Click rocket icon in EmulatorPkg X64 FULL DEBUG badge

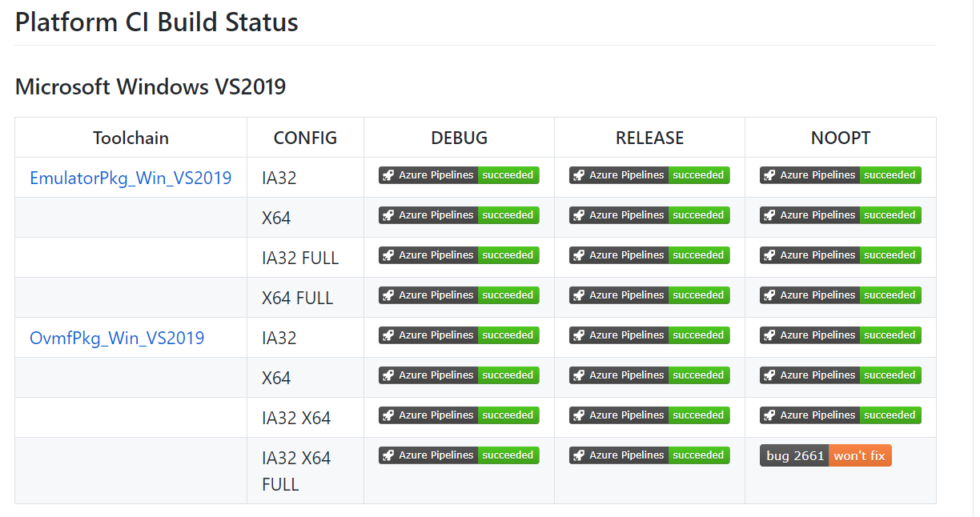(x=388, y=295)
